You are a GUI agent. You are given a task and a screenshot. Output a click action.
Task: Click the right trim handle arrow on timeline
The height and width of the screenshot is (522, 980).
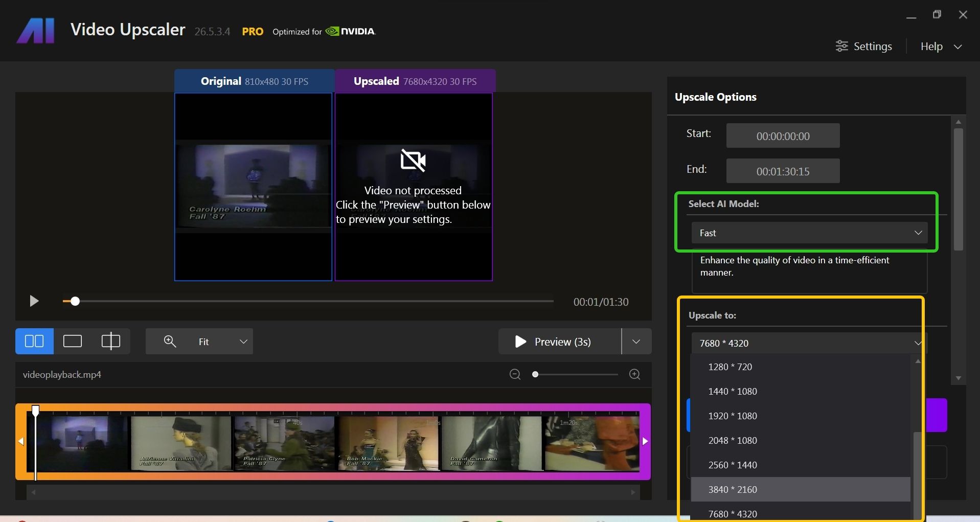pyautogui.click(x=645, y=441)
